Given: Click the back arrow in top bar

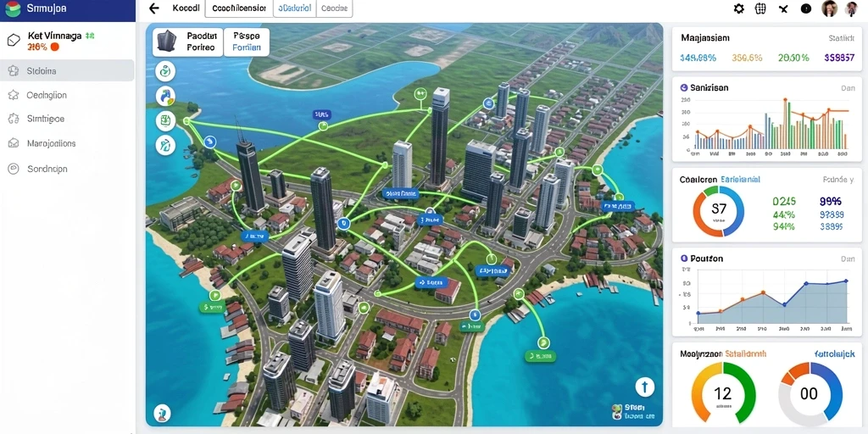Looking at the screenshot, I should pos(154,8).
